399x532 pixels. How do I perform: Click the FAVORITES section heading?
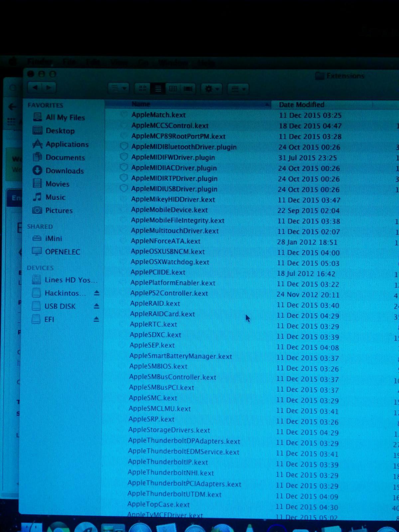(x=45, y=105)
